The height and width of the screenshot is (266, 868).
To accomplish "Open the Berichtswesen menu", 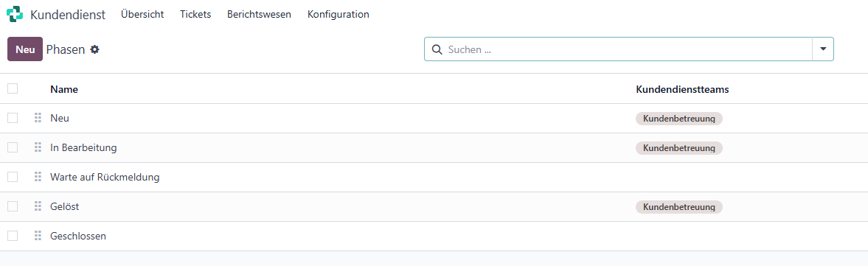I will 259,15.
